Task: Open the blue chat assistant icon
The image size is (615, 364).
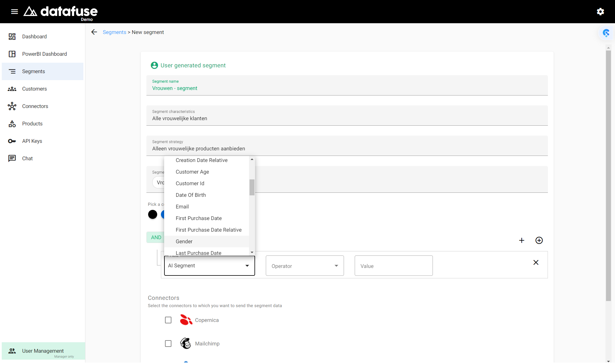Action: point(606,33)
